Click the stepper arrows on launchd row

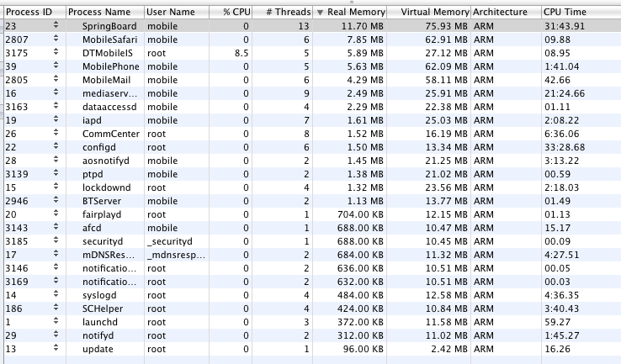[x=56, y=321]
